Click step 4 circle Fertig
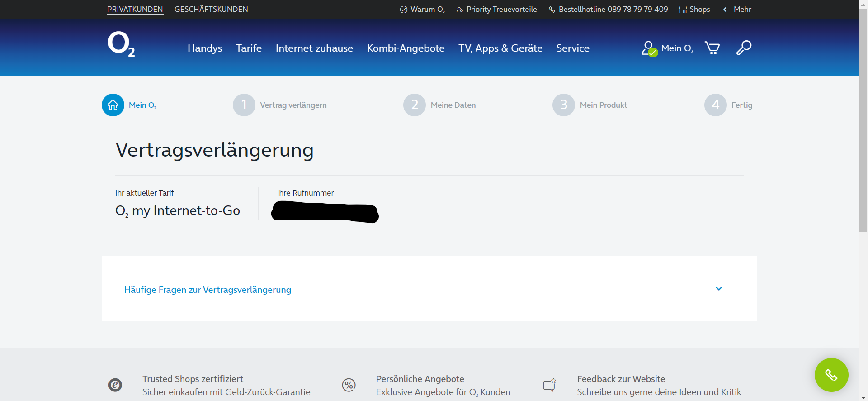Image resolution: width=868 pixels, height=401 pixels. tap(716, 105)
